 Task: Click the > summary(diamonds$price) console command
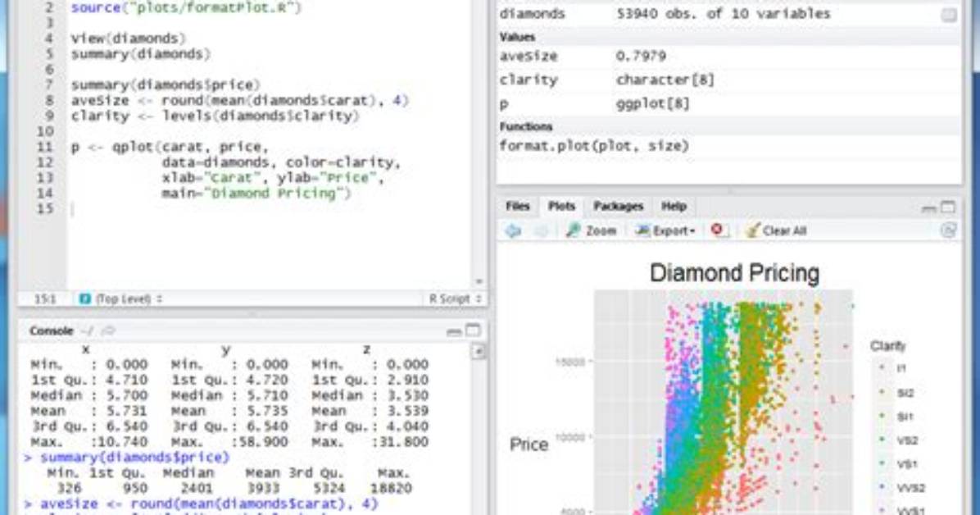pos(127,458)
